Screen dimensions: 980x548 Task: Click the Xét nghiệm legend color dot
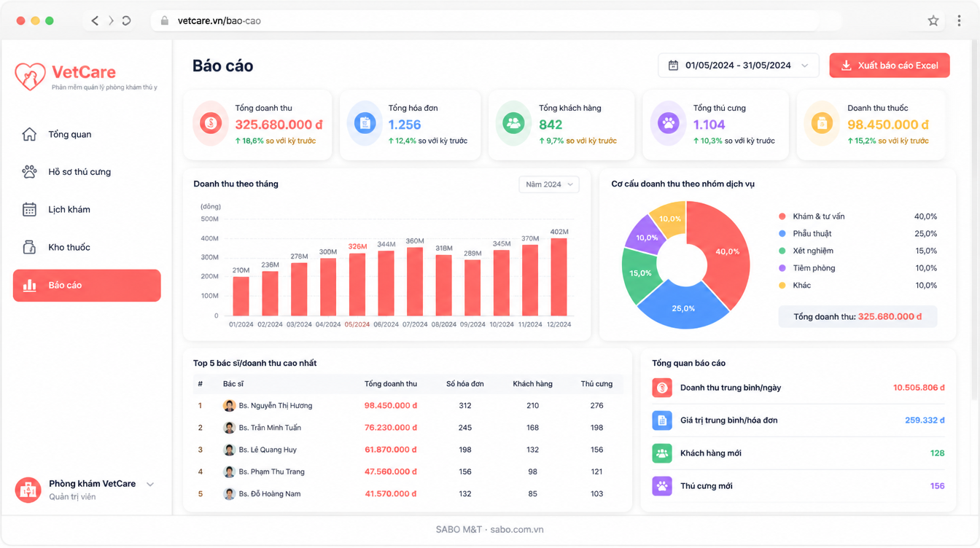(782, 251)
